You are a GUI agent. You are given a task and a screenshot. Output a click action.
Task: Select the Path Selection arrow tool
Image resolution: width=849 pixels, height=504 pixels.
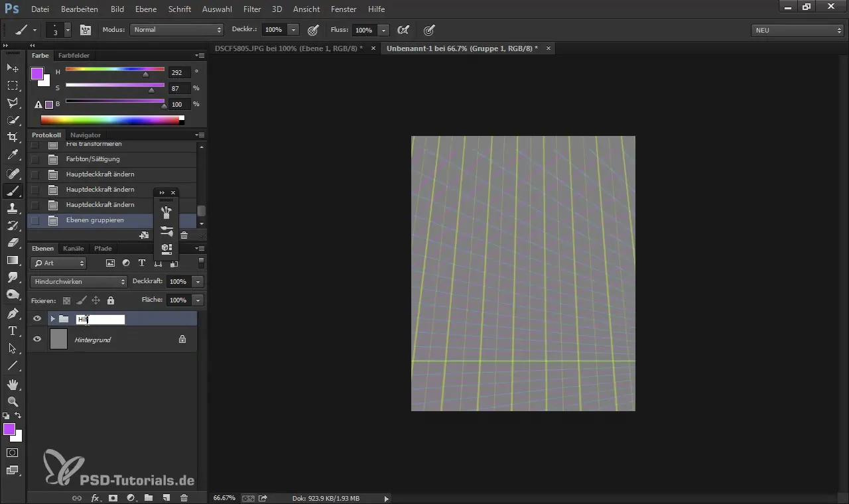13,348
